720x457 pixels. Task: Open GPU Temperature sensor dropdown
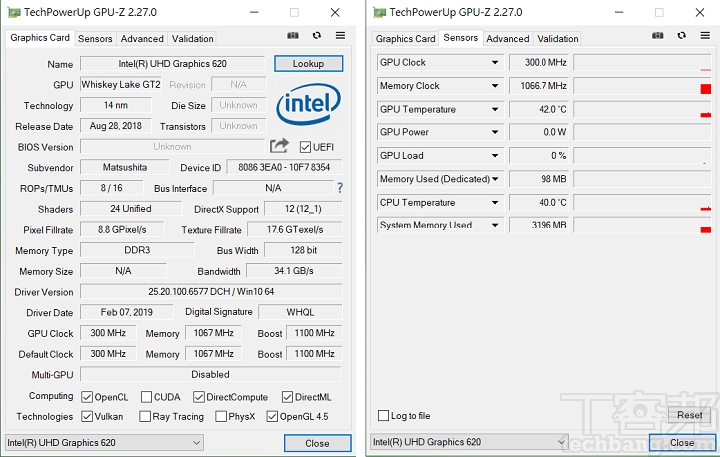pyautogui.click(x=495, y=109)
